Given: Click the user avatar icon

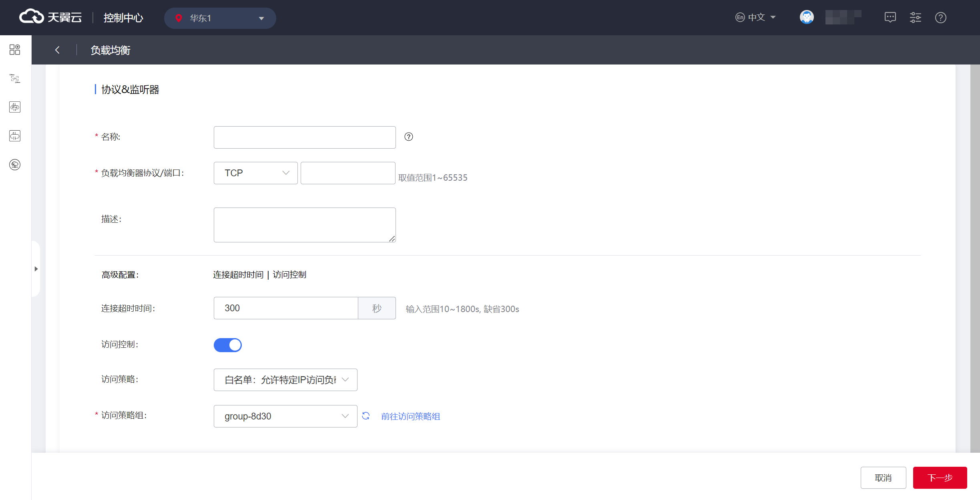Looking at the screenshot, I should pos(806,18).
